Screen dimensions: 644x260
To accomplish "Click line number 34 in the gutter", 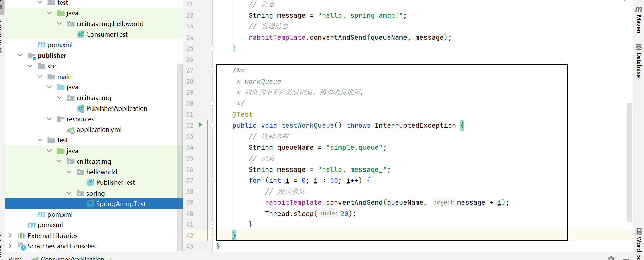I will [190, 147].
